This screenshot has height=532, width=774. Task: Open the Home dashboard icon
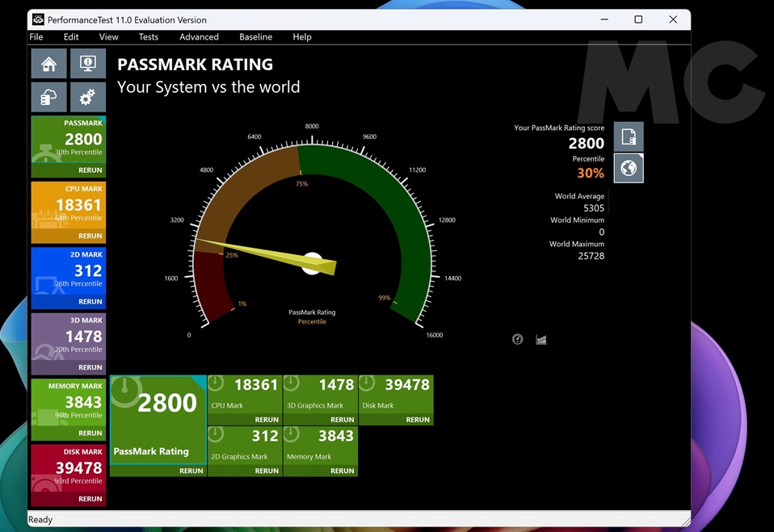click(x=48, y=64)
